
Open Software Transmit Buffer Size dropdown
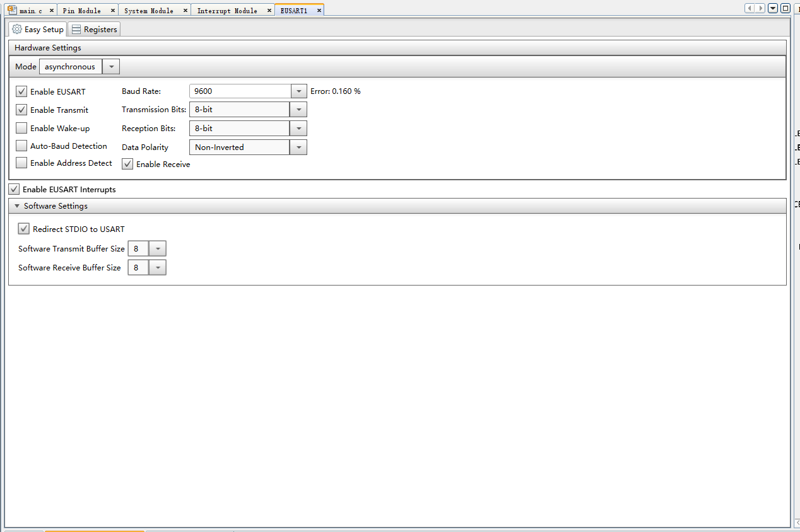158,249
